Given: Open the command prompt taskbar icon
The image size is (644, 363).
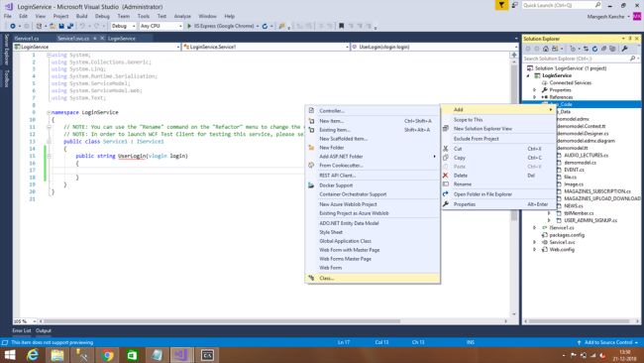Looking at the screenshot, I should (207, 355).
